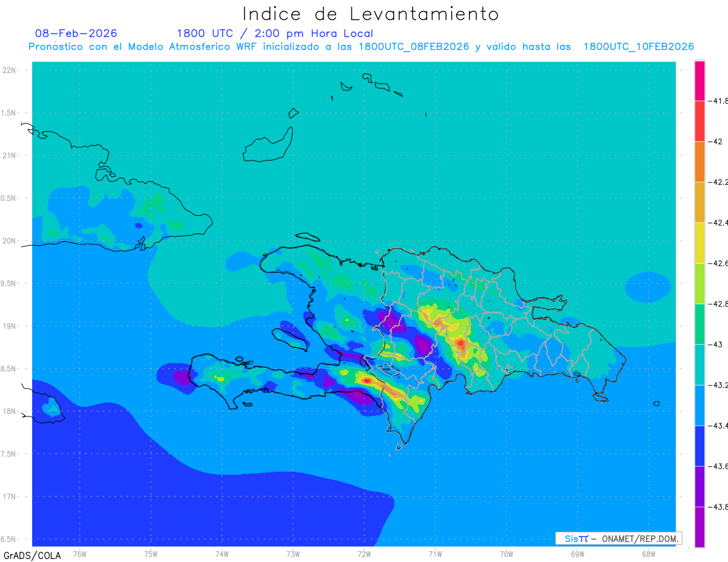This screenshot has height=562, width=728.
Task: Click the orange swatch between -42 and -42.2
Action: [x=699, y=162]
